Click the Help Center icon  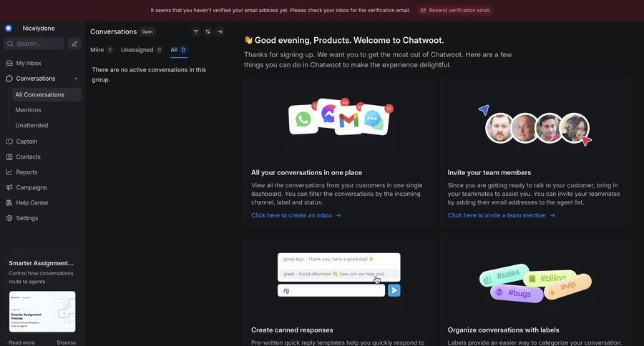tap(9, 203)
